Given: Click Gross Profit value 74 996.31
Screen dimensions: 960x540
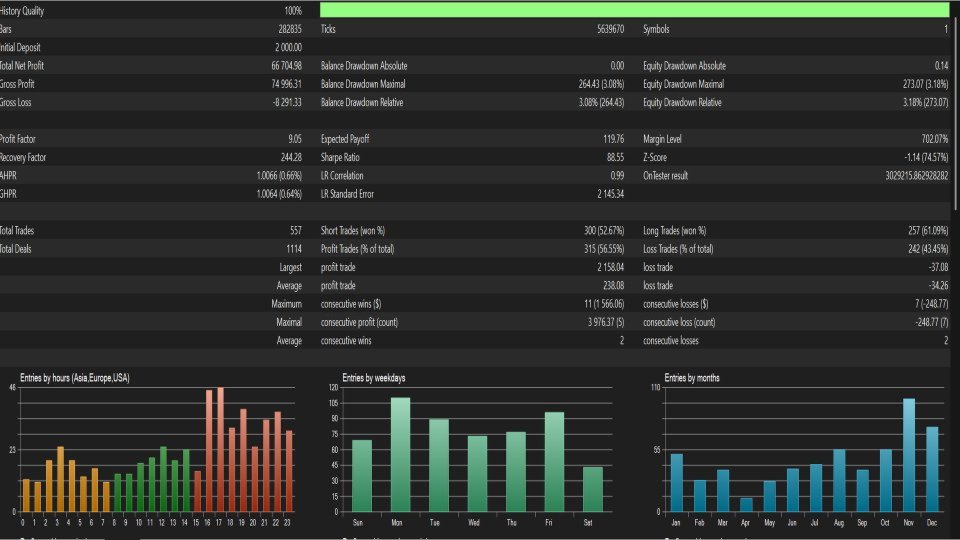Looking at the screenshot, I should point(287,84).
